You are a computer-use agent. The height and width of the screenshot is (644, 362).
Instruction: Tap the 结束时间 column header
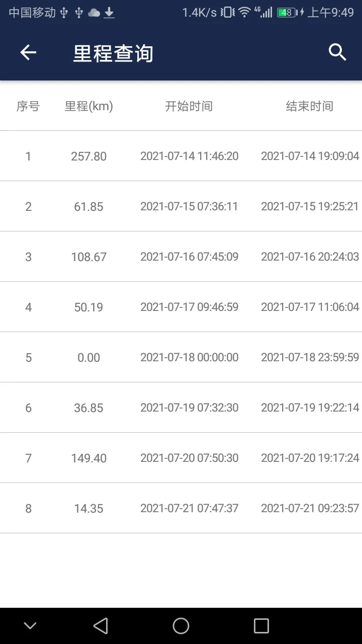310,106
